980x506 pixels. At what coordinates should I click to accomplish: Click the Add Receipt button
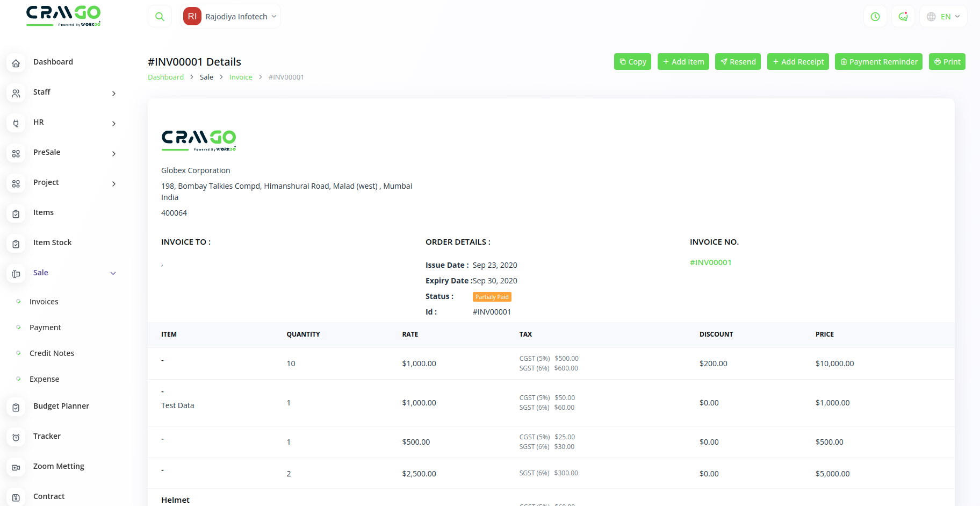click(x=798, y=62)
